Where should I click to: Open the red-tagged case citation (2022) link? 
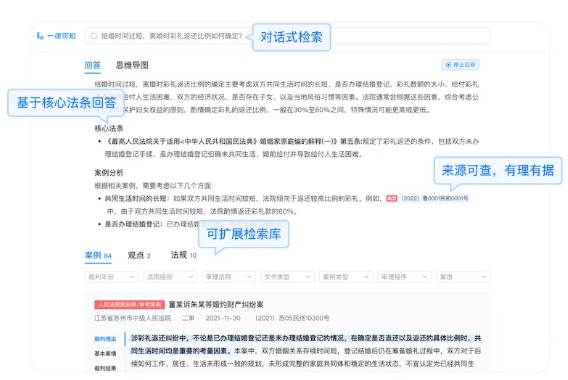pos(427,198)
